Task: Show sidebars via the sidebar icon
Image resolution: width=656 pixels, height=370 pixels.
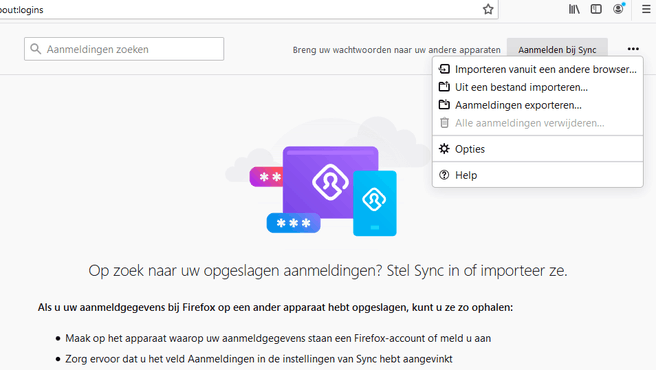Action: [x=596, y=9]
